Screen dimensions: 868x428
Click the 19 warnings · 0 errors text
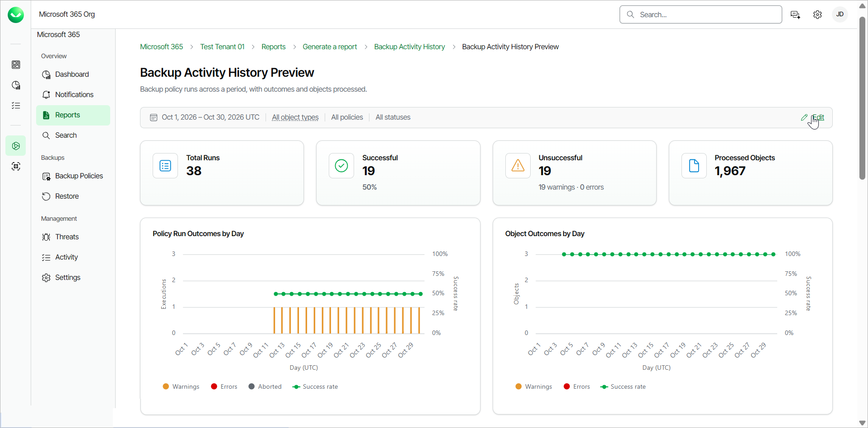click(571, 187)
